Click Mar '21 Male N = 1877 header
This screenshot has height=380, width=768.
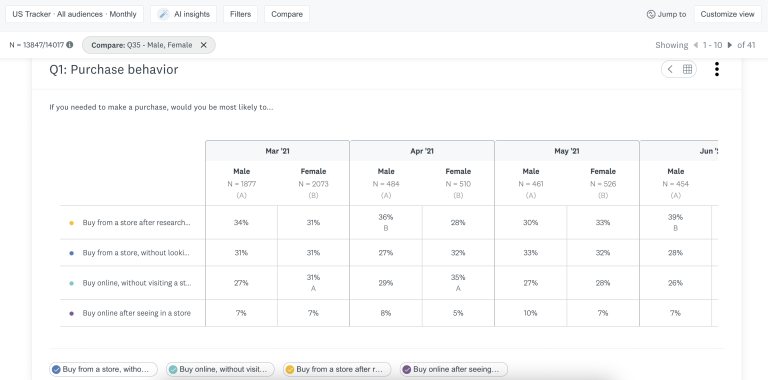241,183
